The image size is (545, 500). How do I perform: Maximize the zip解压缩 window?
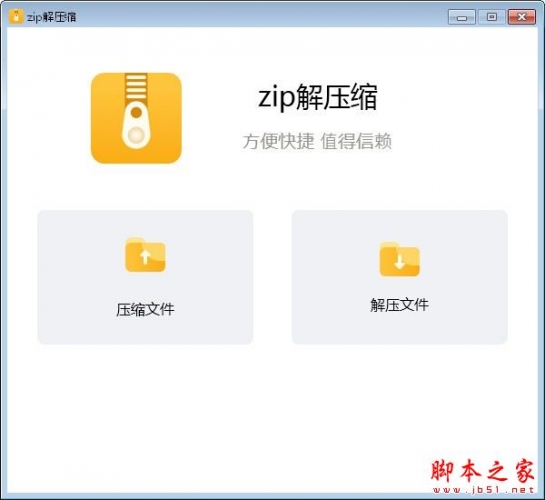click(x=491, y=17)
